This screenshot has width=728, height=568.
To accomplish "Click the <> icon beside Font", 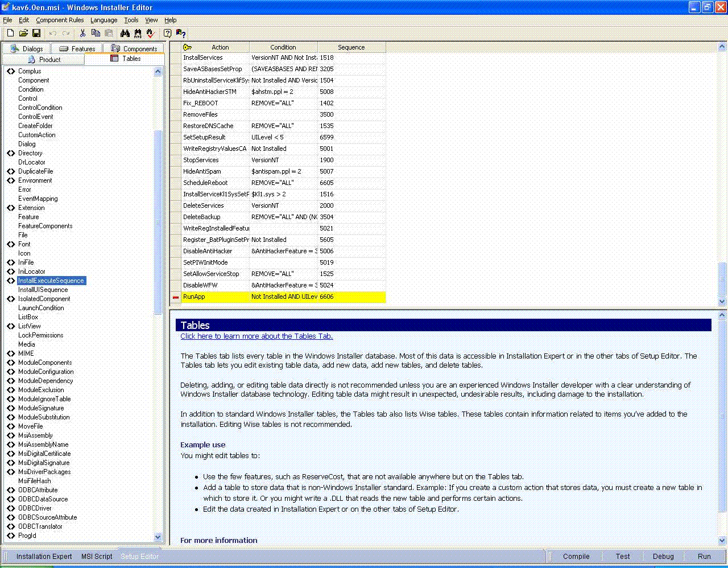I will pos(11,244).
